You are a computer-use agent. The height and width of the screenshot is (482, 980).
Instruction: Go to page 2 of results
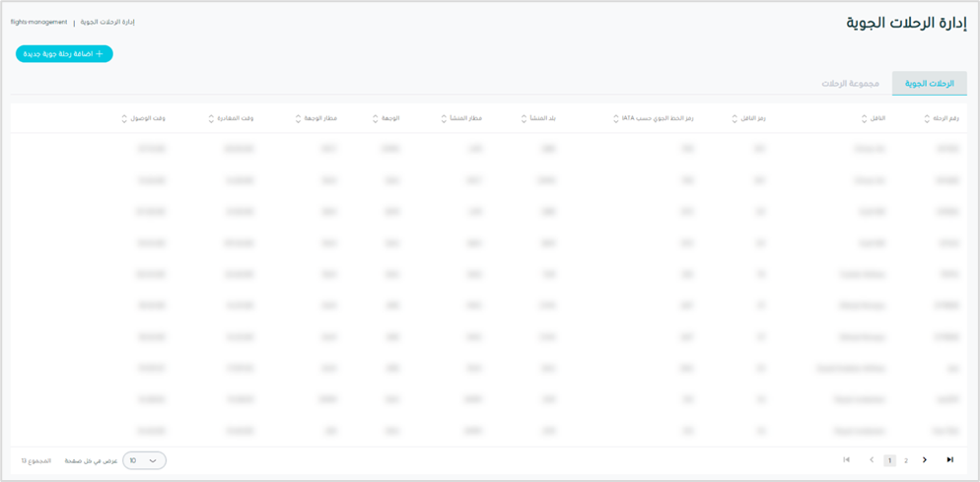(906, 460)
